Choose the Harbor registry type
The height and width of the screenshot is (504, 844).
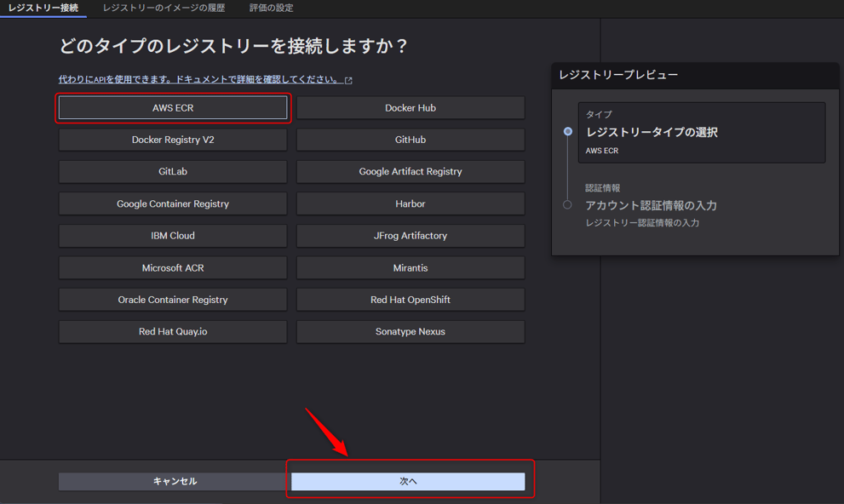410,203
